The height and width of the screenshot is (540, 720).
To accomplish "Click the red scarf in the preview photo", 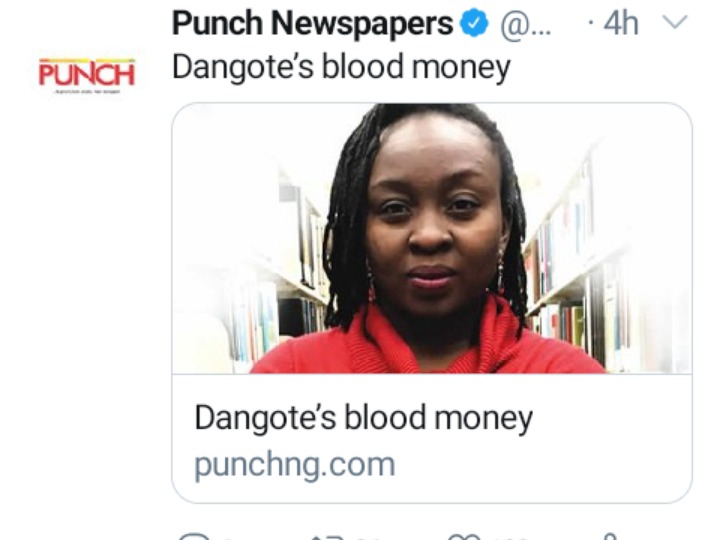I will click(427, 340).
